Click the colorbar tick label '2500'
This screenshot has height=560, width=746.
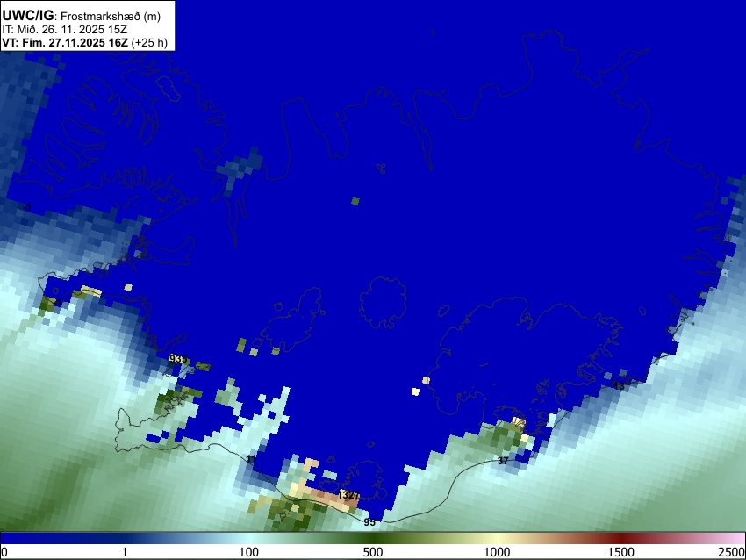pyautogui.click(x=732, y=552)
